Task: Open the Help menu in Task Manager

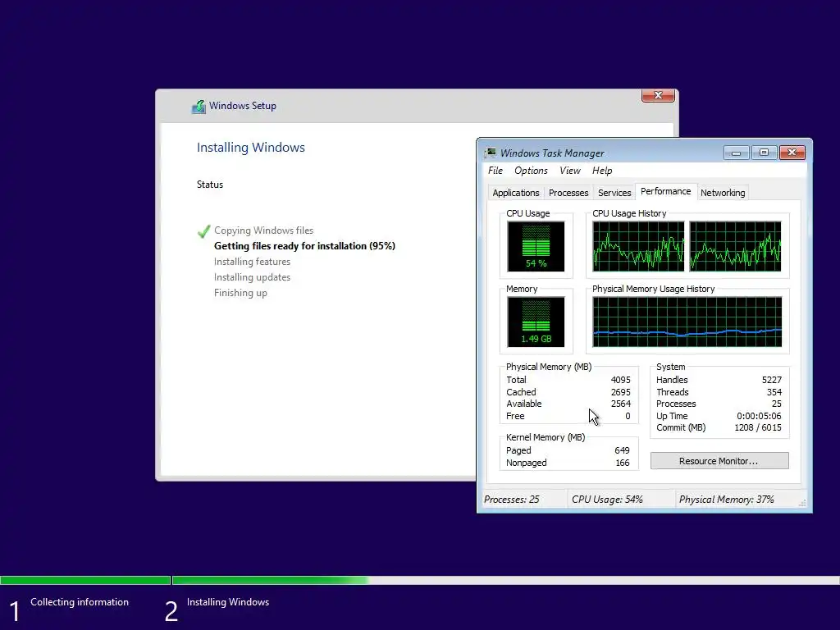Action: (602, 171)
